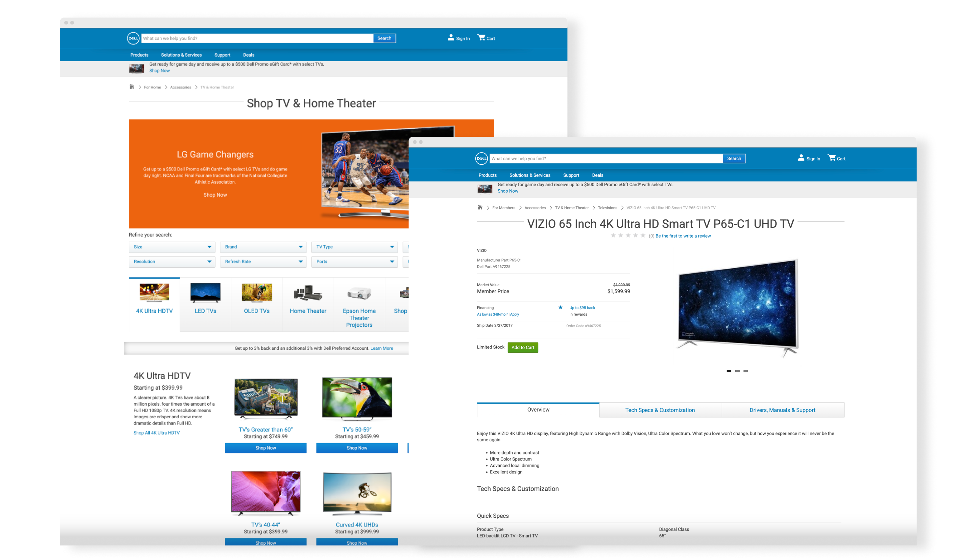Image resolution: width=970 pixels, height=560 pixels.
Task: Open cart icon in front window
Action: click(831, 158)
